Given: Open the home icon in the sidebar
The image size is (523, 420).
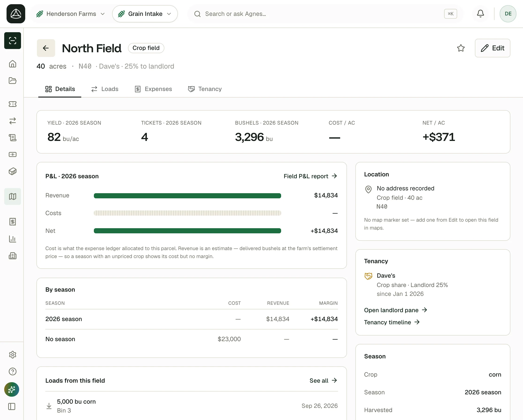Looking at the screenshot, I should [x=13, y=64].
